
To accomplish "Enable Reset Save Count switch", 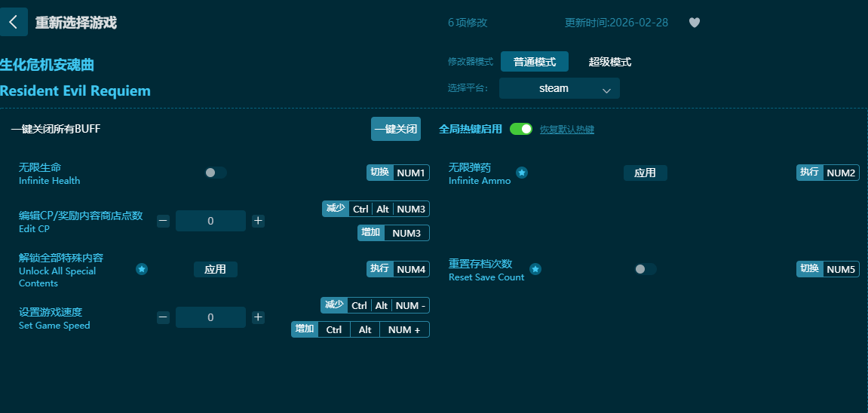I will click(x=645, y=269).
